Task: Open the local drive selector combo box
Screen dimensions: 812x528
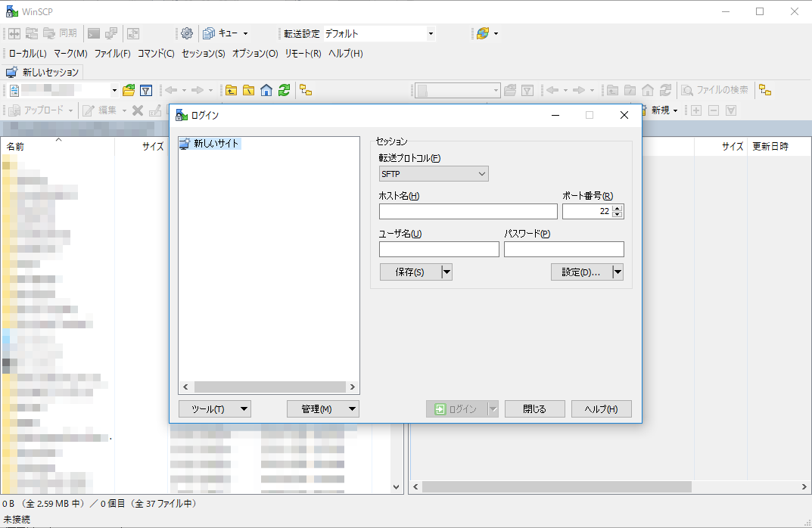Action: (x=64, y=91)
